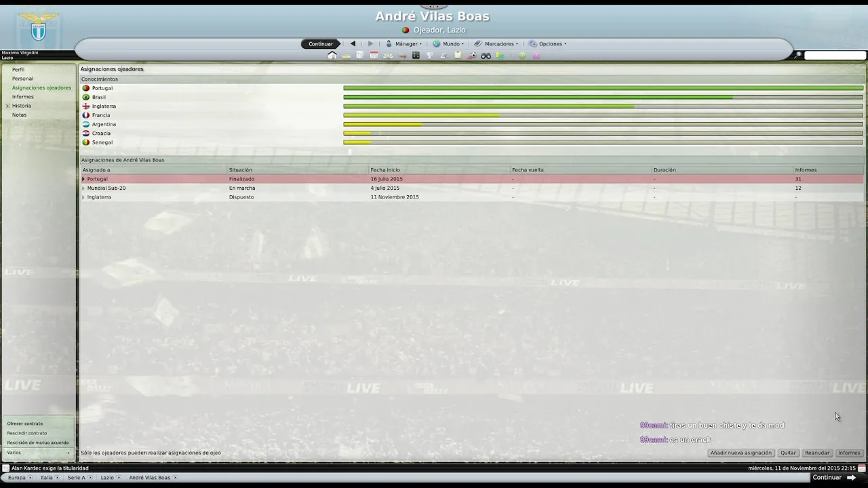
Task: Expand the Historia tree item
Action: coord(8,106)
